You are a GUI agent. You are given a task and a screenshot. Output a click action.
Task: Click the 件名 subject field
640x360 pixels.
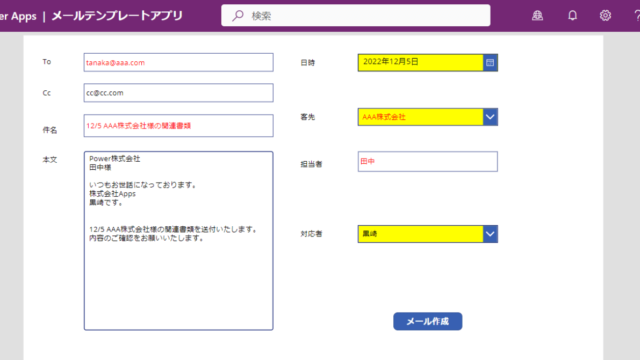click(x=178, y=125)
